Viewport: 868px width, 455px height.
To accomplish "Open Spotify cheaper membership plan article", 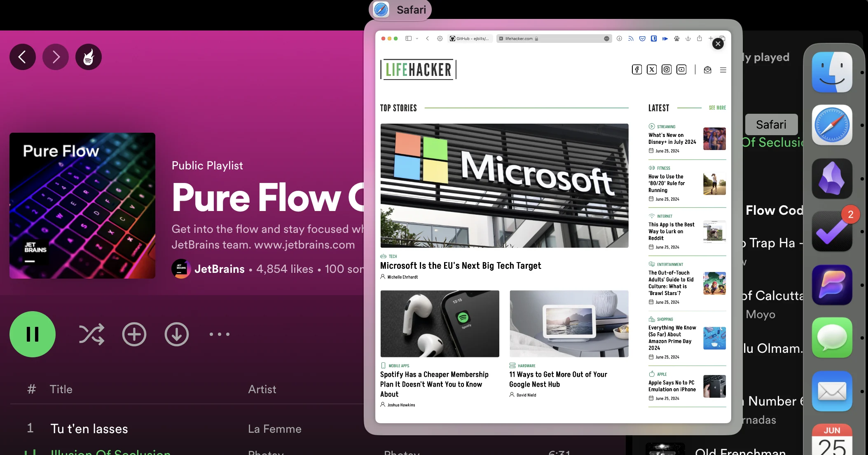I will 434,384.
